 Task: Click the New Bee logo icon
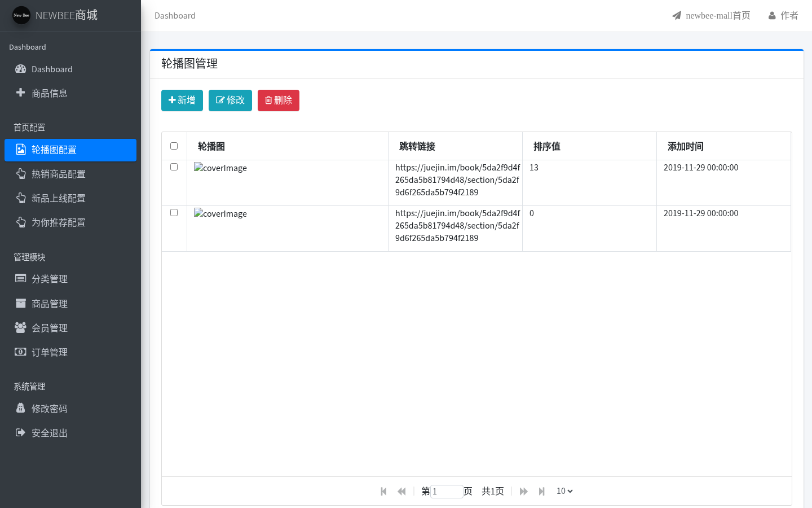pos(21,15)
